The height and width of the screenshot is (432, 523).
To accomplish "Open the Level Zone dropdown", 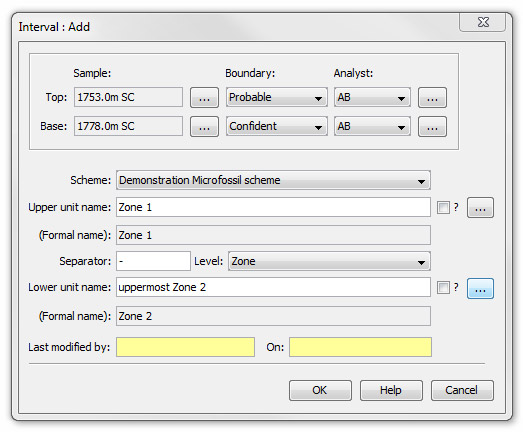I will (329, 261).
